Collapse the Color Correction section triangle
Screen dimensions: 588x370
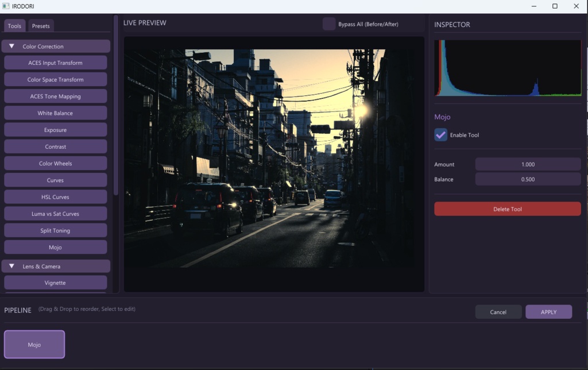[x=11, y=46]
